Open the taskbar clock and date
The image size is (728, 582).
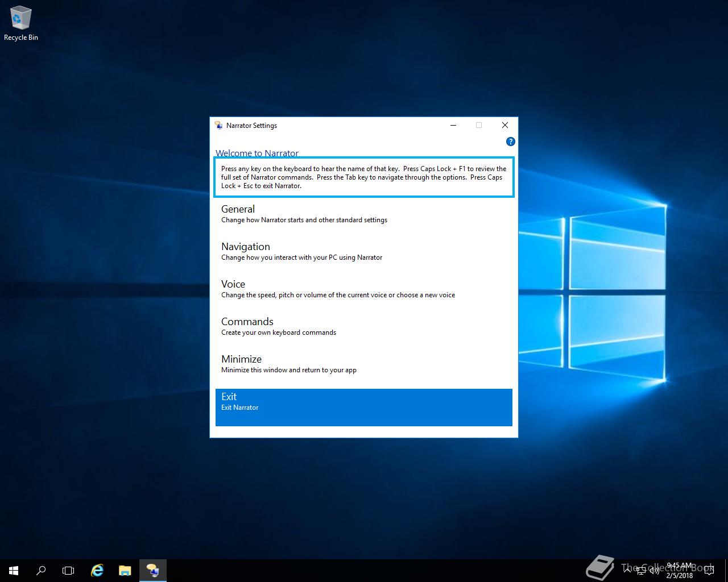click(680, 571)
